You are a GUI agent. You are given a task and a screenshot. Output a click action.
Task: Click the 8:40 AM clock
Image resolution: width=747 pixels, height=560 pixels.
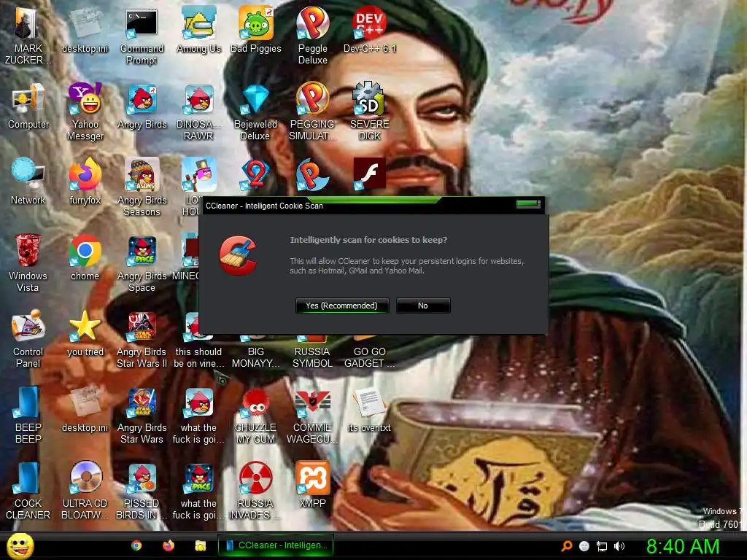point(683,546)
